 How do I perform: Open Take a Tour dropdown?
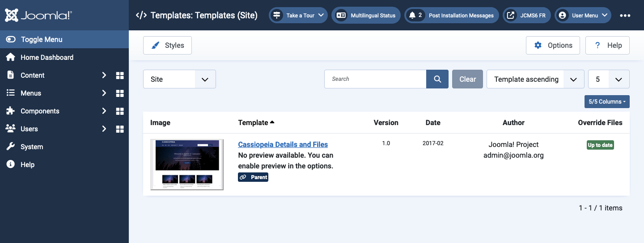click(298, 15)
